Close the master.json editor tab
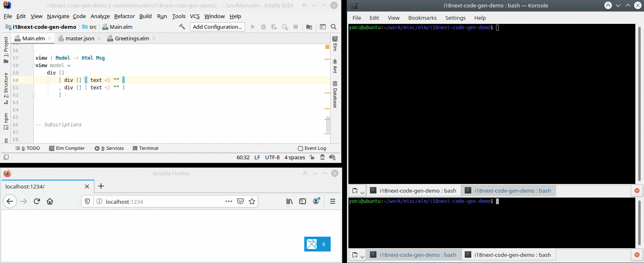 pos(99,38)
